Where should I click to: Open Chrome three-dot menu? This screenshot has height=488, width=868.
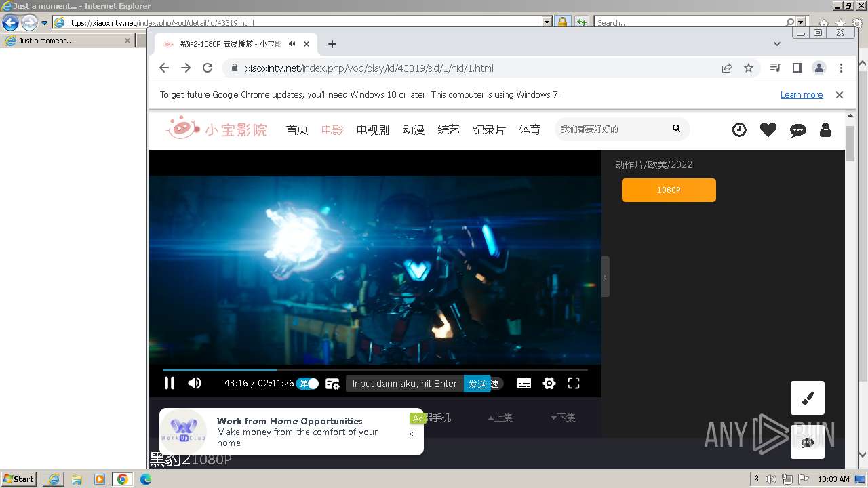tap(841, 68)
